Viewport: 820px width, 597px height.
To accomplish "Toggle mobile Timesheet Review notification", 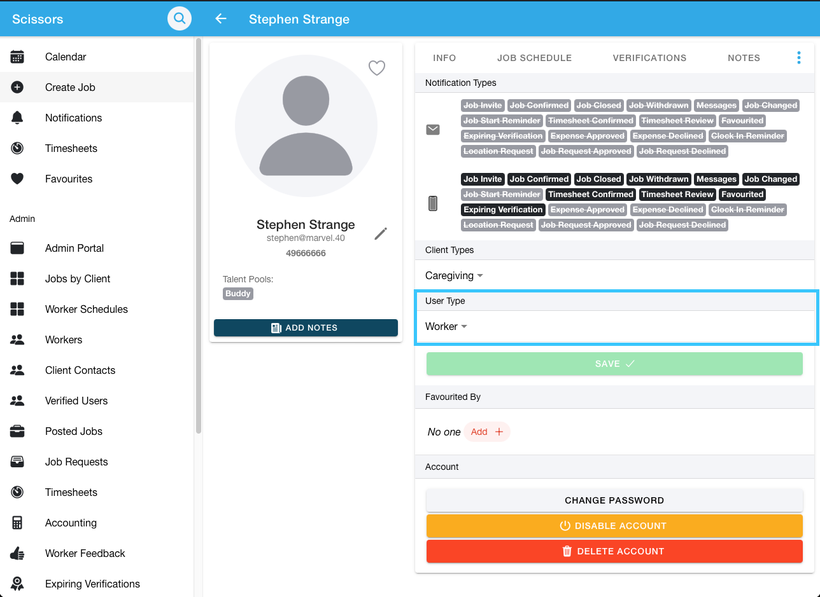I will (x=677, y=194).
